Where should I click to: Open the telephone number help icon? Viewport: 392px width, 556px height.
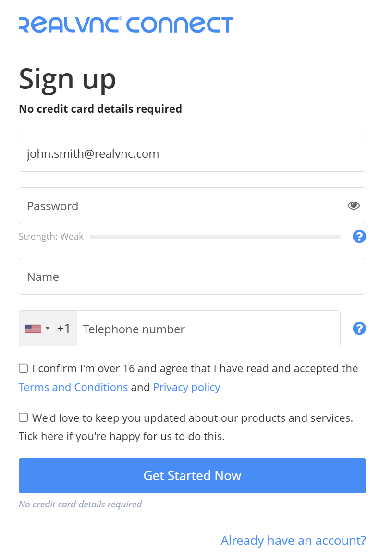click(359, 329)
